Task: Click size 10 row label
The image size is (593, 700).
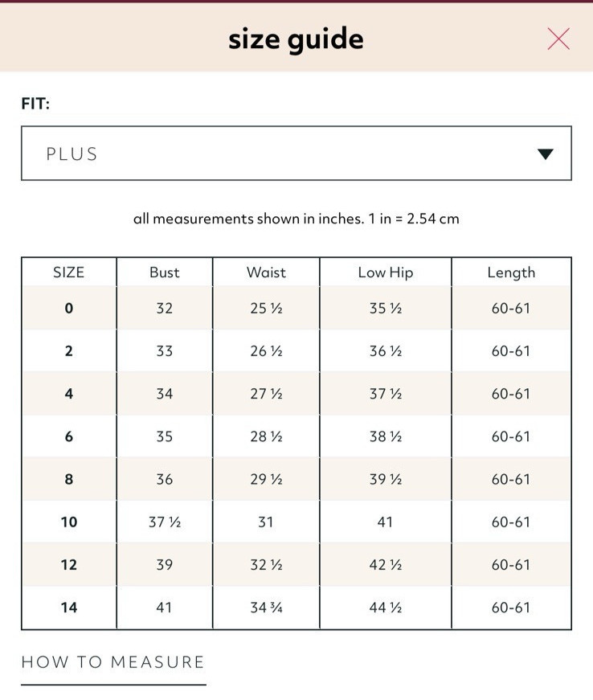Action: point(69,522)
